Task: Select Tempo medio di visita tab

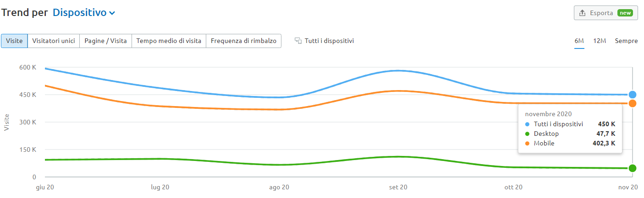Action: (x=169, y=41)
